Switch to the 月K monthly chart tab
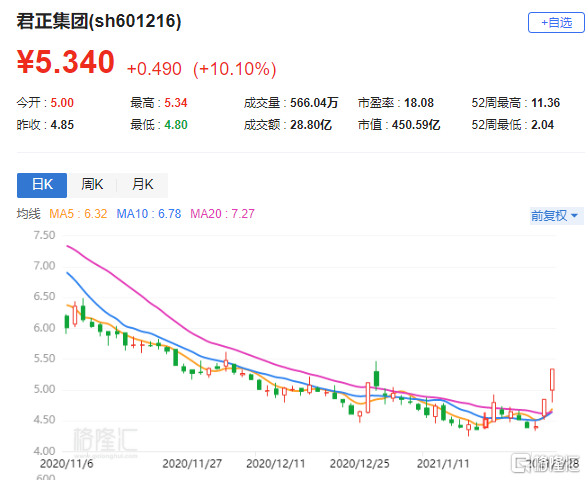This screenshot has width=586, height=480. (142, 185)
